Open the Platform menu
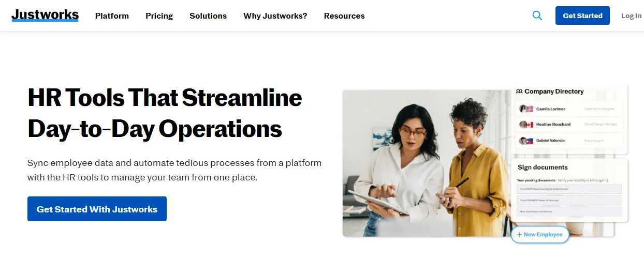 click(112, 16)
